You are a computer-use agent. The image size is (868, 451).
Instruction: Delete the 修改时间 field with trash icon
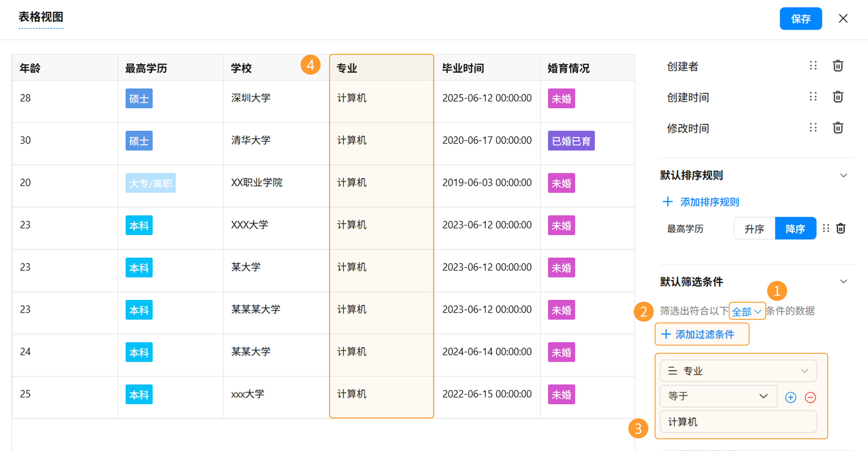(838, 128)
